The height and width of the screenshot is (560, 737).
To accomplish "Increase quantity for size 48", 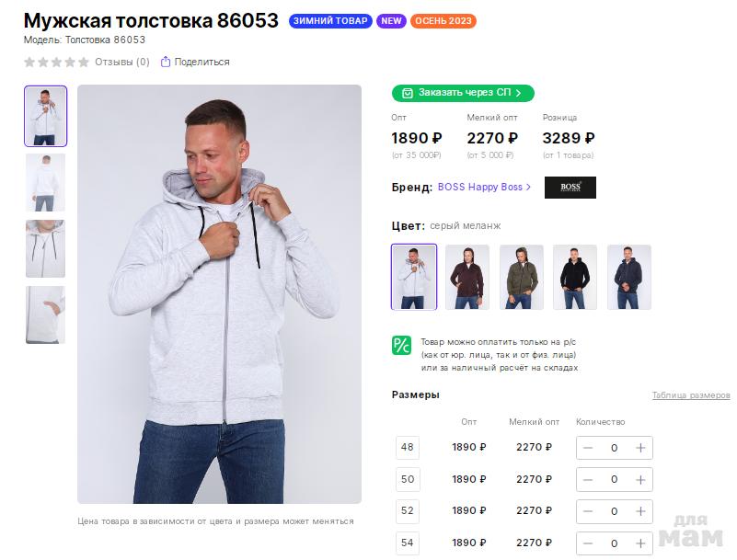I will [x=640, y=448].
